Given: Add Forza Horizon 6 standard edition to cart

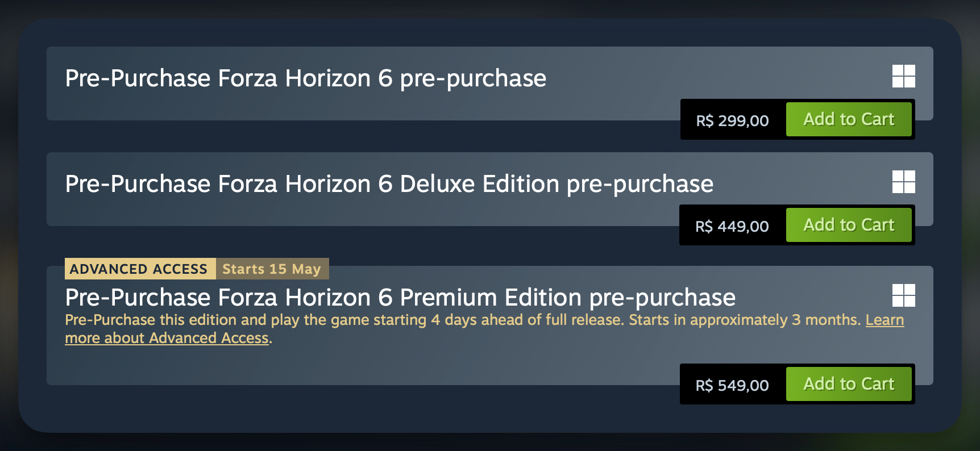Looking at the screenshot, I should coord(848,119).
